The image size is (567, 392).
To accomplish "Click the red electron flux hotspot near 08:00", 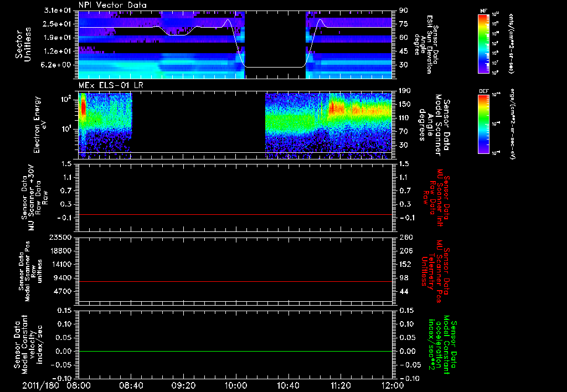I will click(83, 107).
